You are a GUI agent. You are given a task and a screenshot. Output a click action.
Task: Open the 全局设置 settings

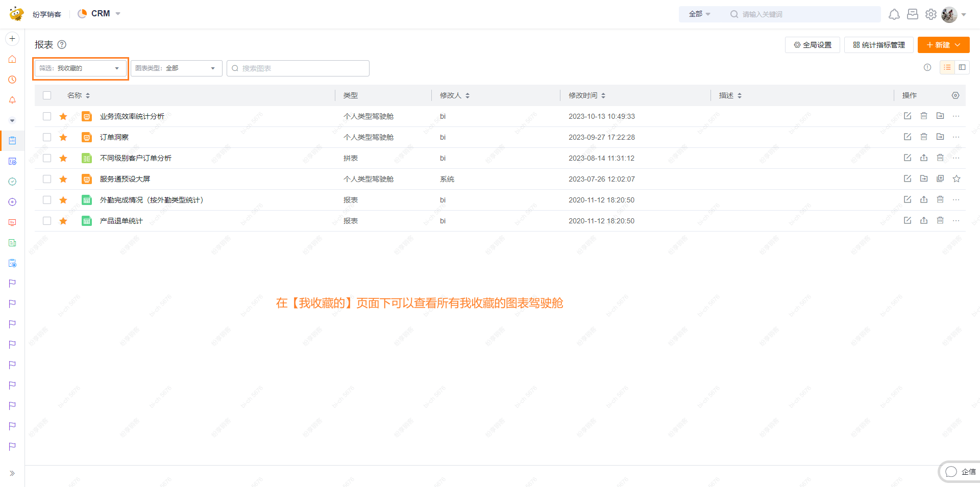(812, 45)
